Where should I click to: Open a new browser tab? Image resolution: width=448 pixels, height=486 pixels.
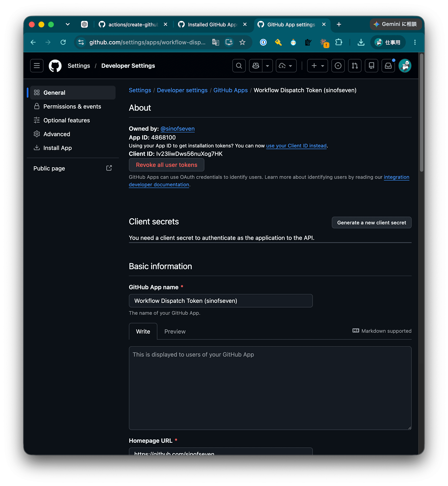[338, 24]
